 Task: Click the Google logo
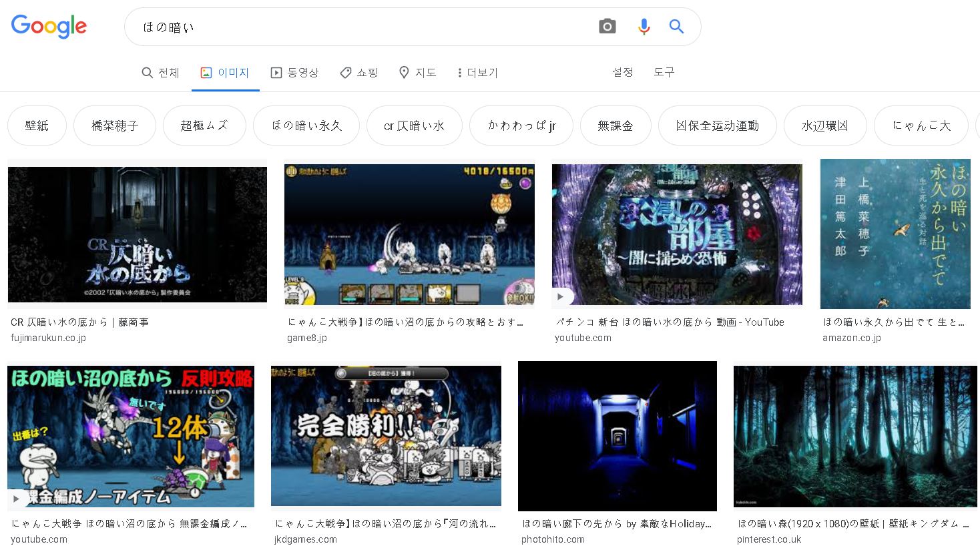pos(49,26)
